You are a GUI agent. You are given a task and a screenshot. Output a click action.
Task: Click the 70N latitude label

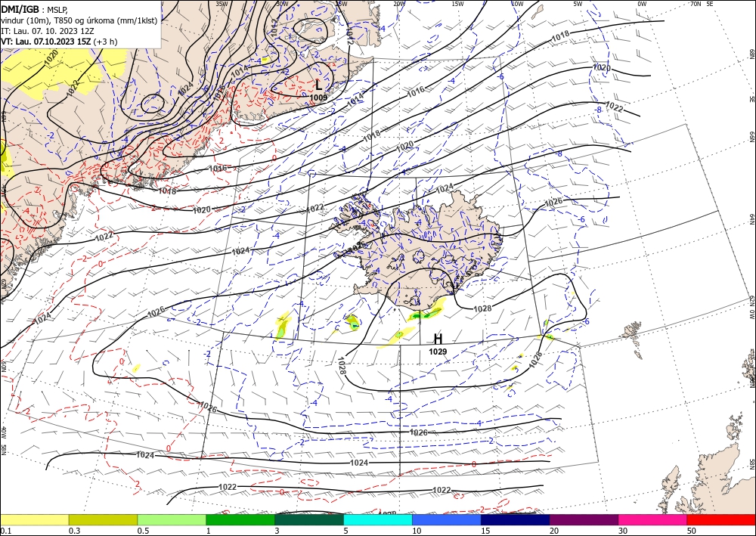point(696,3)
